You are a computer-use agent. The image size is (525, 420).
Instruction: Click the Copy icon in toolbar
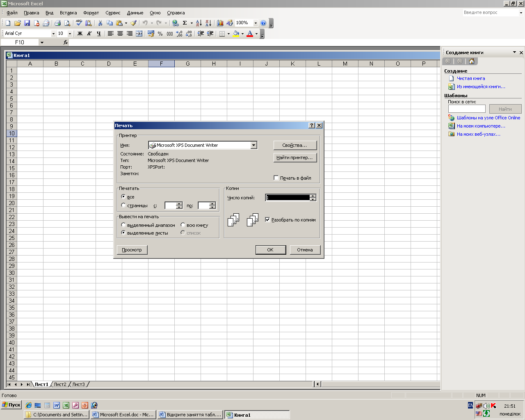coord(110,23)
